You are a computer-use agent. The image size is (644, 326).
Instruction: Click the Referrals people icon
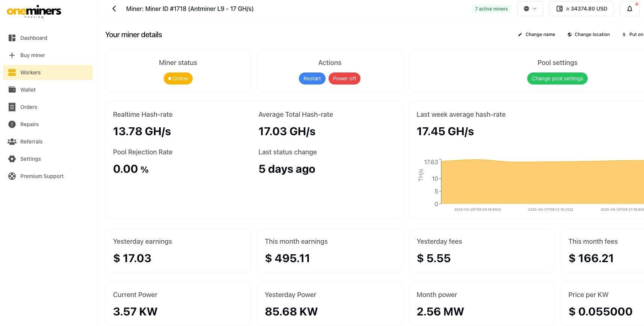pyautogui.click(x=12, y=142)
